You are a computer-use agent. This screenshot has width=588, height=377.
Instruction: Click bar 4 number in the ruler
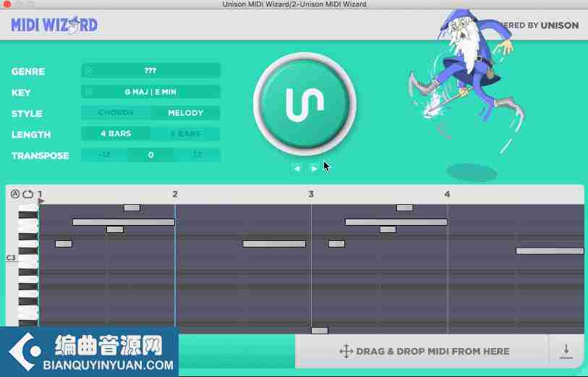(447, 194)
